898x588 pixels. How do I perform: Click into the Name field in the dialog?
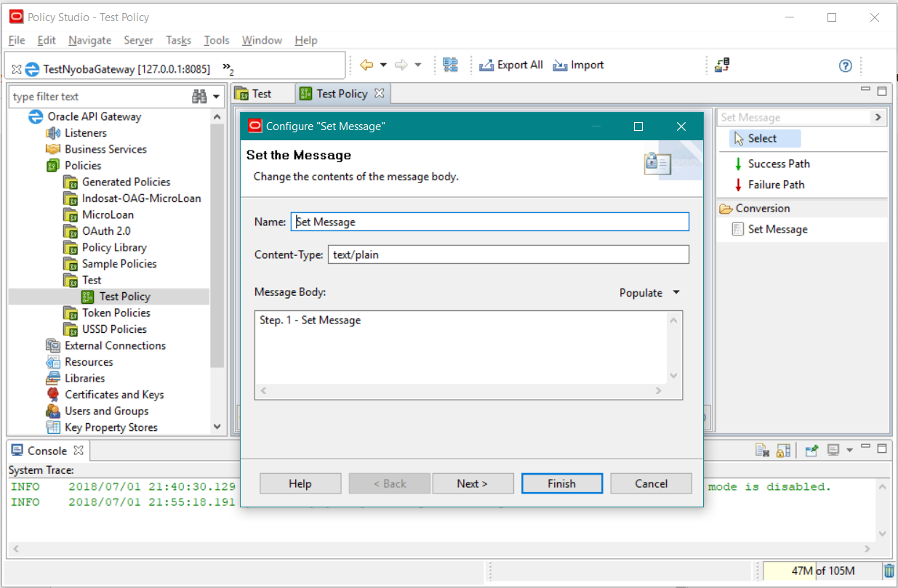[490, 222]
